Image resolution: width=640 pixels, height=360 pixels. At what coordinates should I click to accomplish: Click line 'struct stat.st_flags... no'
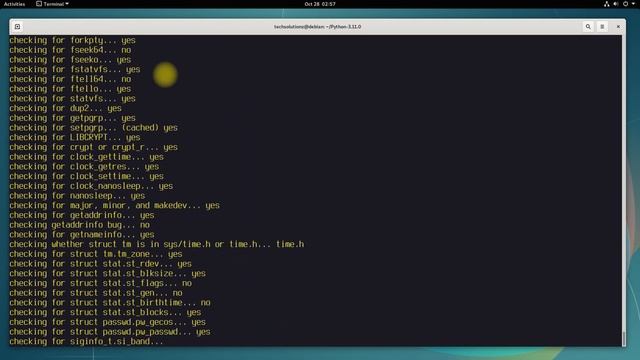pyautogui.click(x=101, y=283)
